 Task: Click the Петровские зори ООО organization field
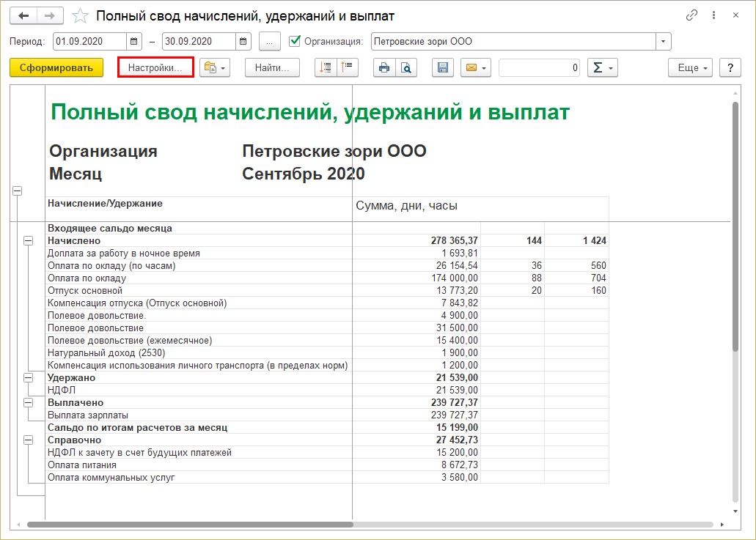[513, 42]
